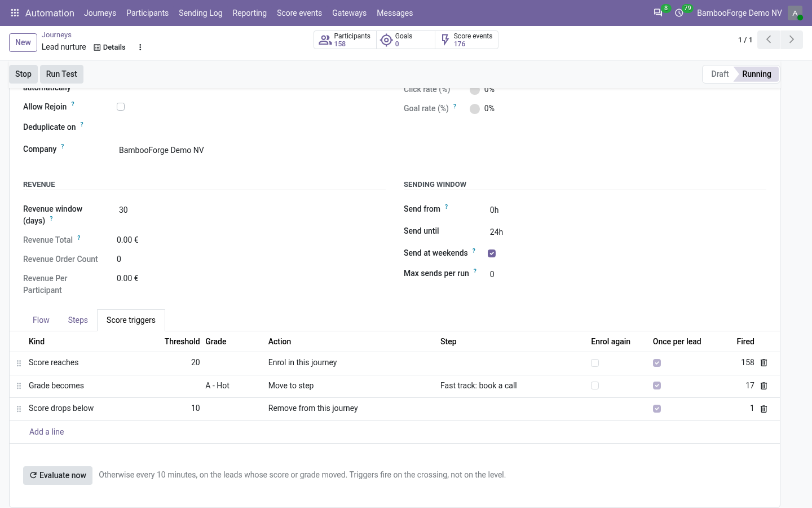The width and height of the screenshot is (812, 508).
Task: Toggle Enrol again for Grade becomes row
Action: pos(595,386)
